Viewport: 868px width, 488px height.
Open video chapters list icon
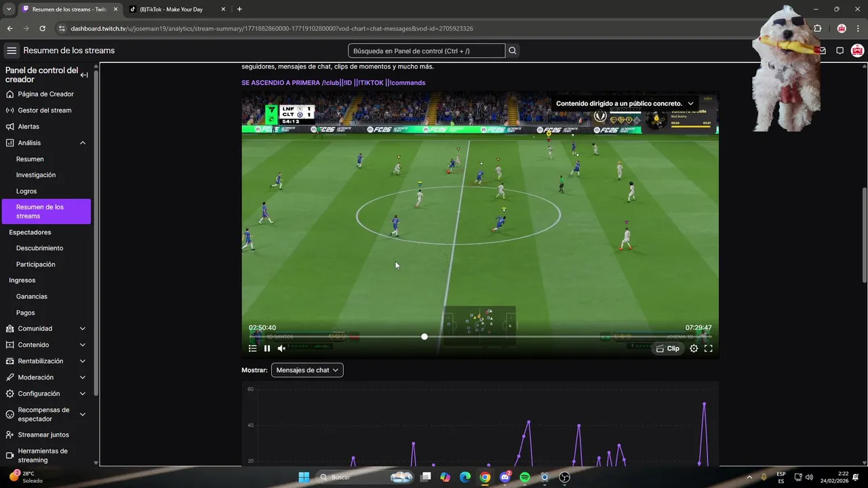coord(252,348)
